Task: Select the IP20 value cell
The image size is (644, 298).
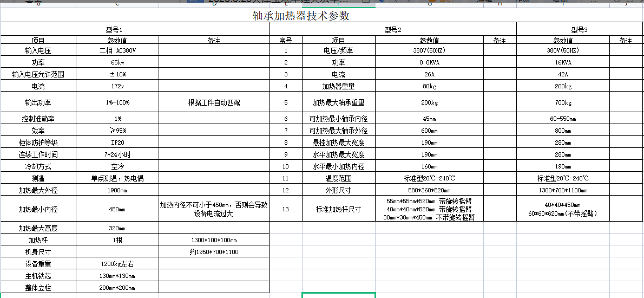Action: click(117, 142)
